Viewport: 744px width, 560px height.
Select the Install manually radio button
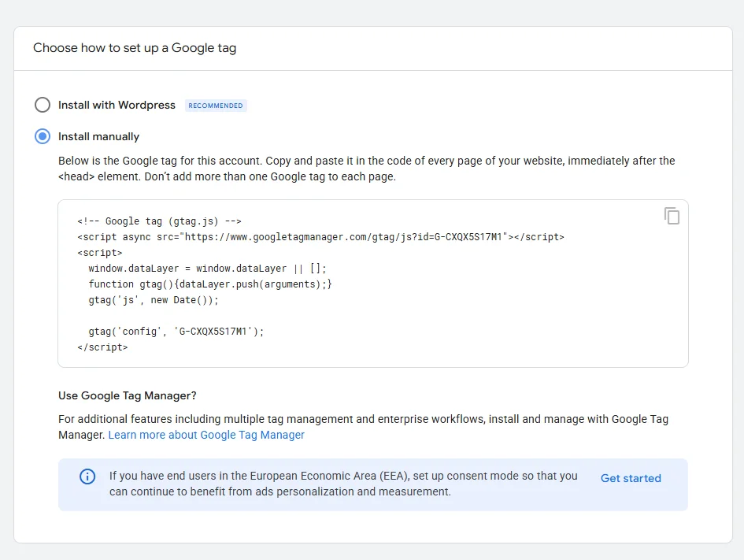[43, 136]
